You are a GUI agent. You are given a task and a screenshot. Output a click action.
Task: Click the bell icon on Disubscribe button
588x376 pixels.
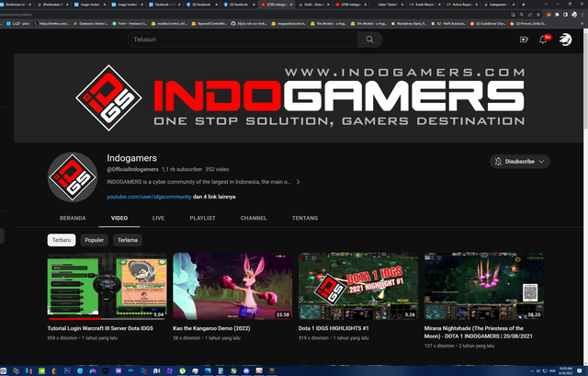pyautogui.click(x=498, y=162)
